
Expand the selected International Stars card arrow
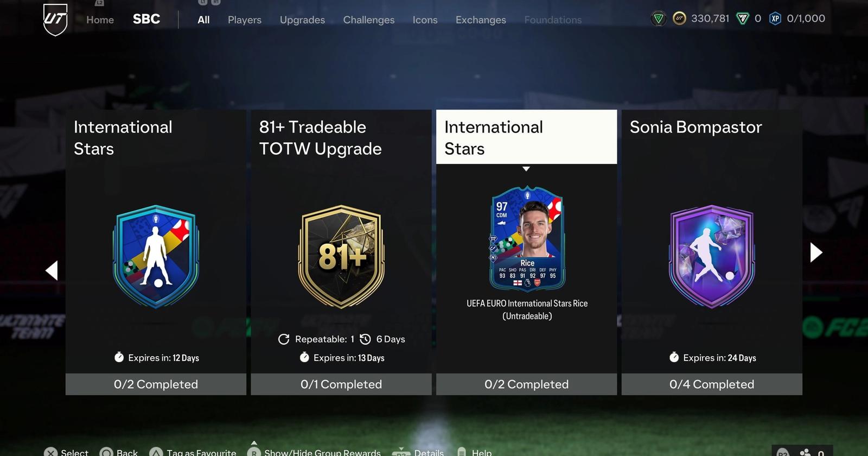tap(526, 169)
